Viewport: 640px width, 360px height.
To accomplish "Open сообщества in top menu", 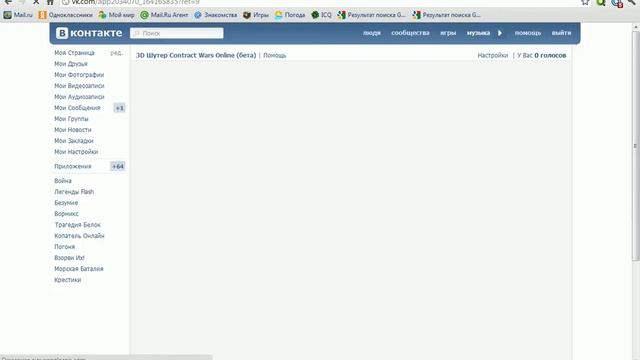I will click(x=410, y=33).
